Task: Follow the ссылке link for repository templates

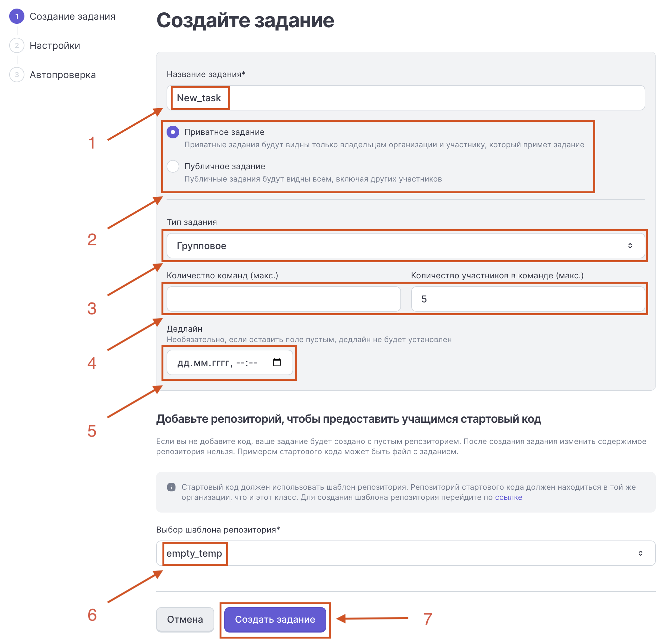Action: [508, 497]
